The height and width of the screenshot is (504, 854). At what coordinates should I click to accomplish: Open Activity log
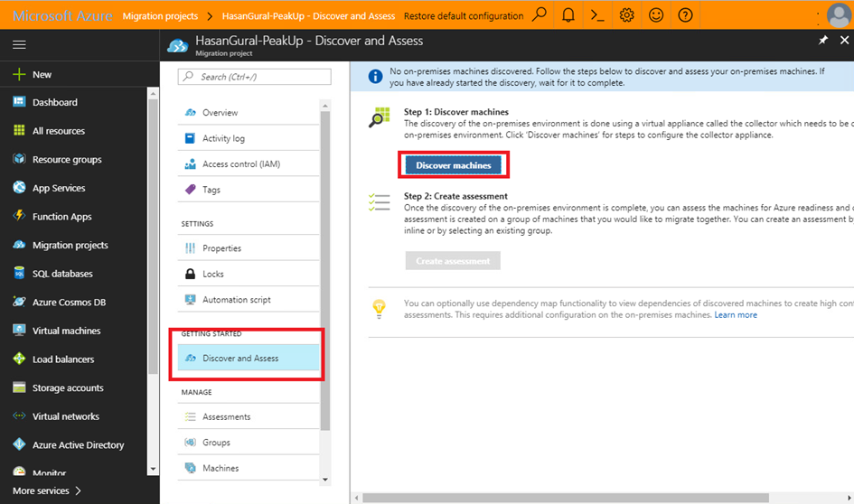[249, 138]
